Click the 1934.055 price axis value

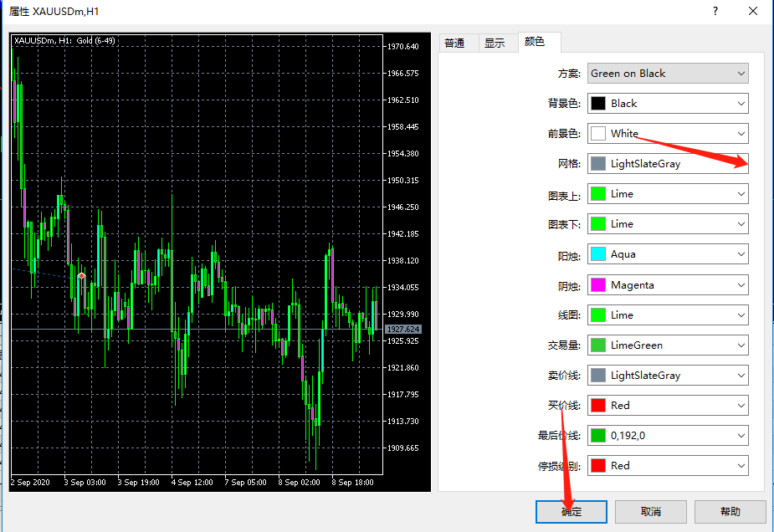coord(402,287)
